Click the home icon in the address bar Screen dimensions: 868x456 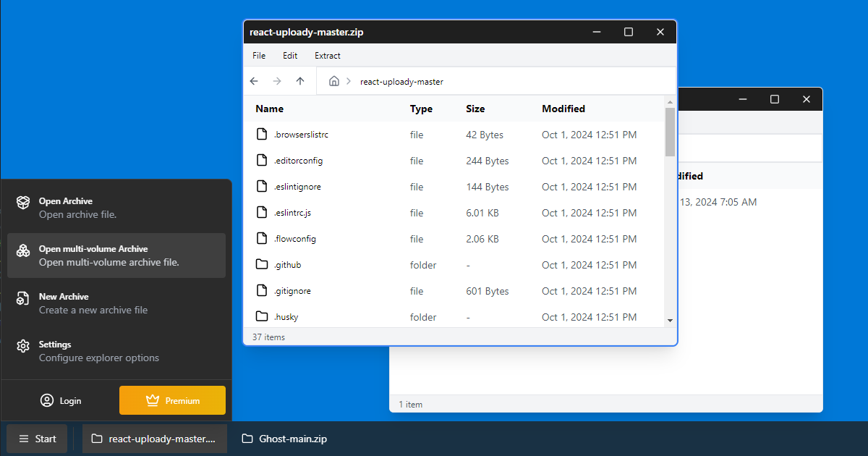[x=334, y=81]
